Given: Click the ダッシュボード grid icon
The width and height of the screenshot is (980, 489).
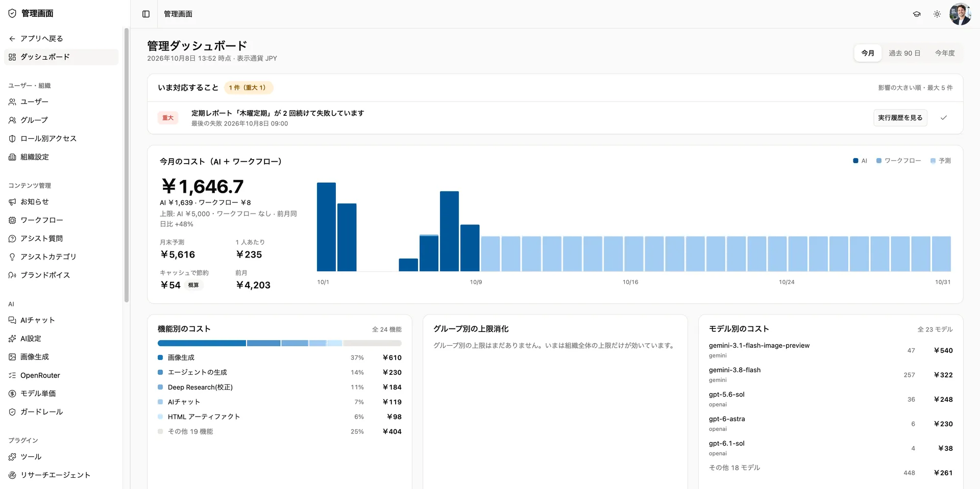Looking at the screenshot, I should (x=12, y=57).
